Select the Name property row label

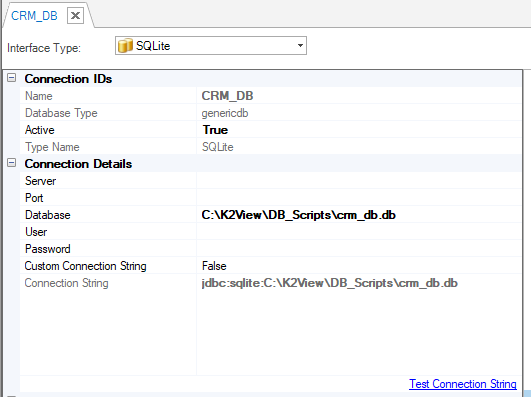click(x=39, y=96)
